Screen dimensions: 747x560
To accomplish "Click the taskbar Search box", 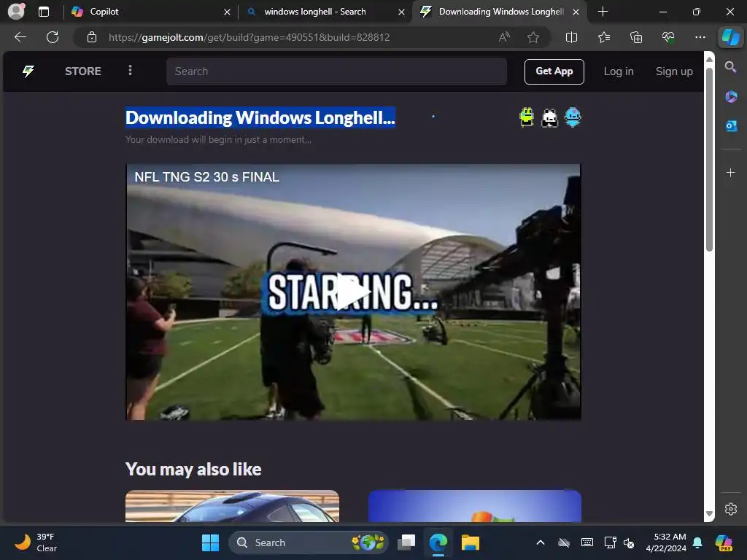I will [309, 542].
